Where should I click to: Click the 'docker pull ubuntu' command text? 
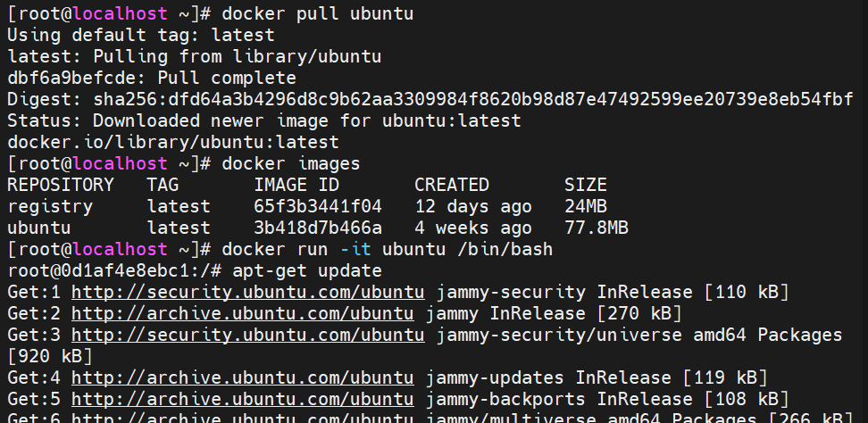point(318,13)
